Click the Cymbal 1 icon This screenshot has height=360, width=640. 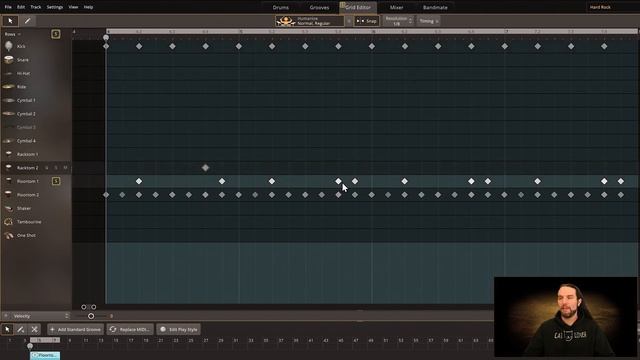click(x=9, y=100)
